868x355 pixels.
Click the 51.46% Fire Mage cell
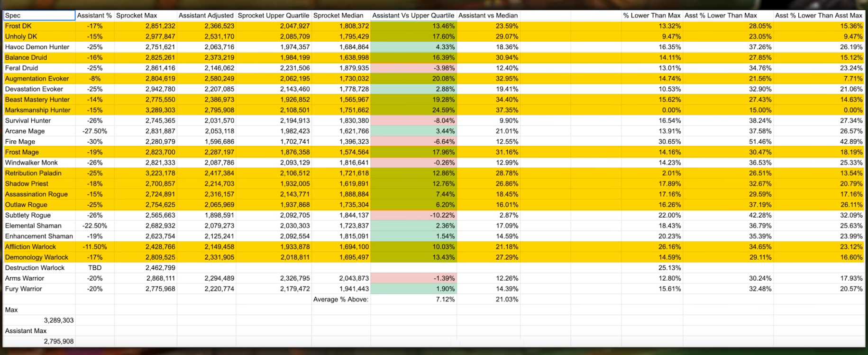coord(728,142)
